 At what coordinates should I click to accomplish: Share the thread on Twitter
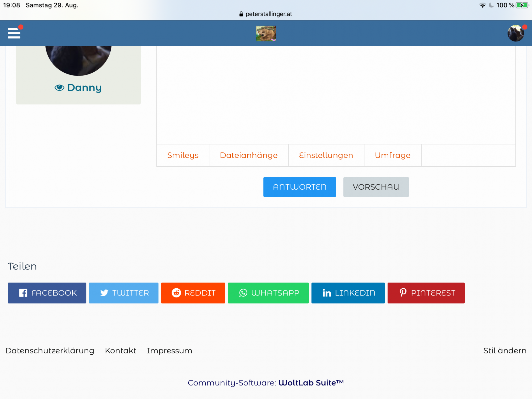123,293
